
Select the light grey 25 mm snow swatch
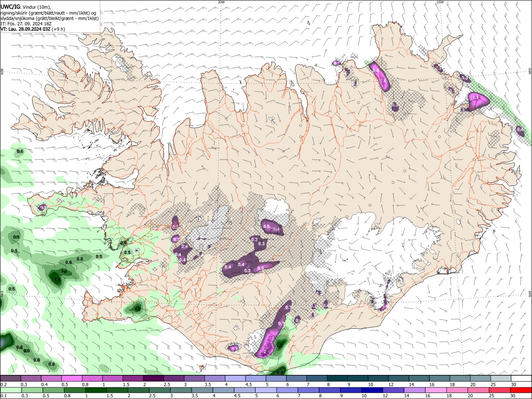pyautogui.click(x=501, y=379)
